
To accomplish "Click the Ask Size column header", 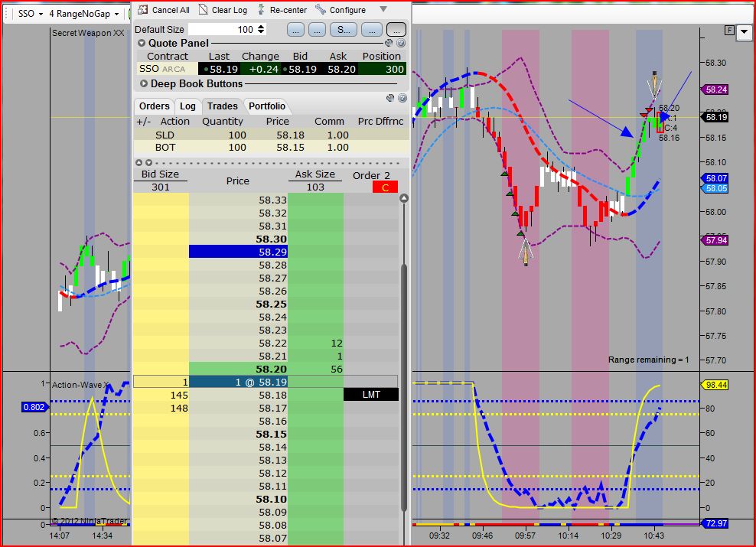I will point(314,174).
